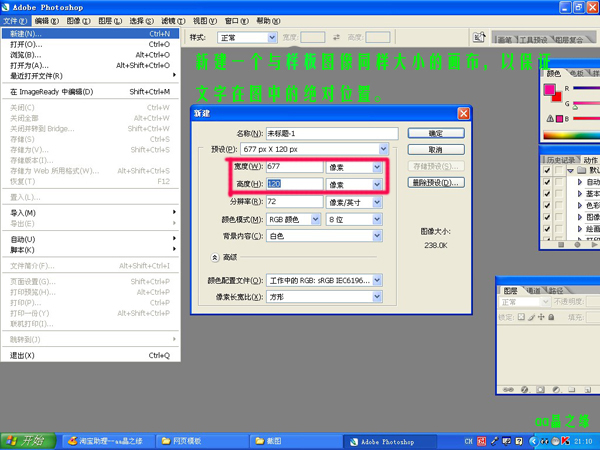
Task: Collapse the 默认 action set triangle
Action: coord(571,171)
